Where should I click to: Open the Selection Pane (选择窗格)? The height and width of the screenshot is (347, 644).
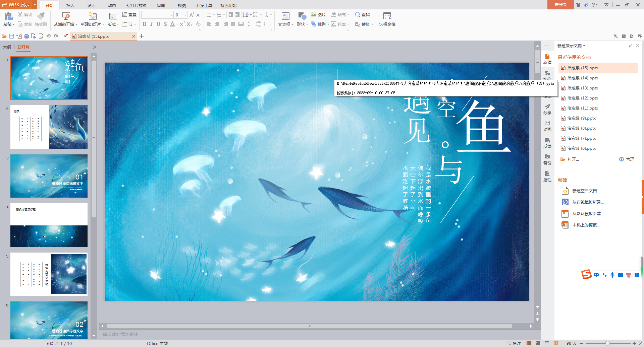(x=387, y=19)
